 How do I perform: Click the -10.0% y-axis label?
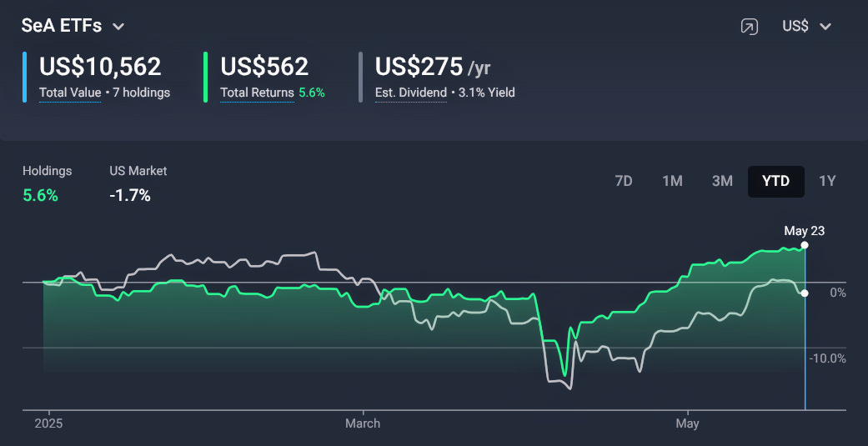click(828, 358)
